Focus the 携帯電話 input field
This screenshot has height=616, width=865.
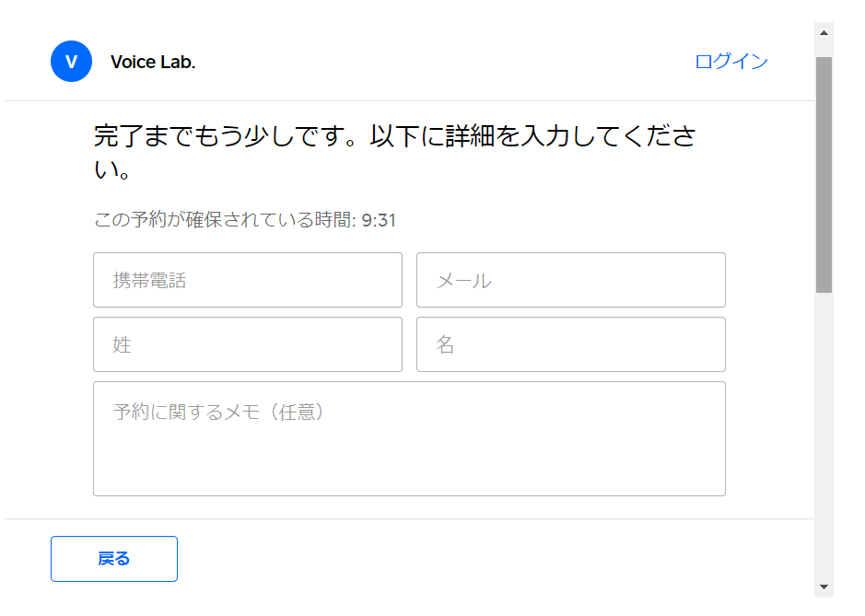click(247, 280)
